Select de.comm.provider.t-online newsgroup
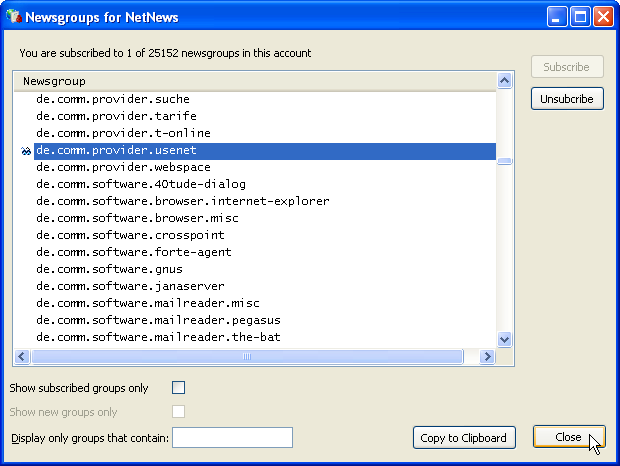Viewport: 620px width, 466px height. tap(123, 134)
